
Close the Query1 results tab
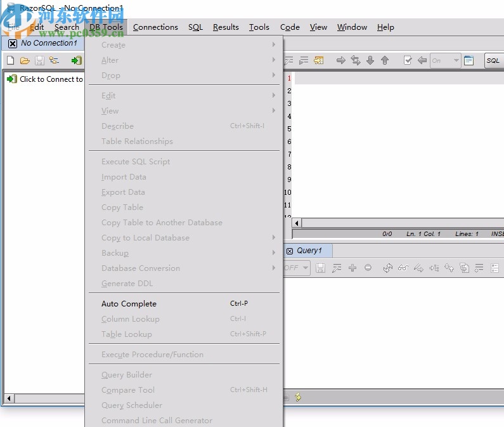(290, 251)
